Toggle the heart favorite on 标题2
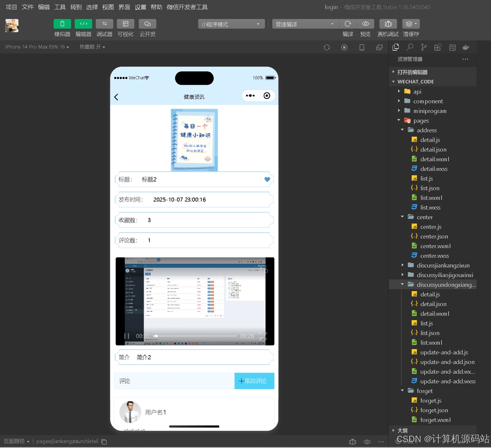Viewport: 491px width, 448px height. (267, 179)
